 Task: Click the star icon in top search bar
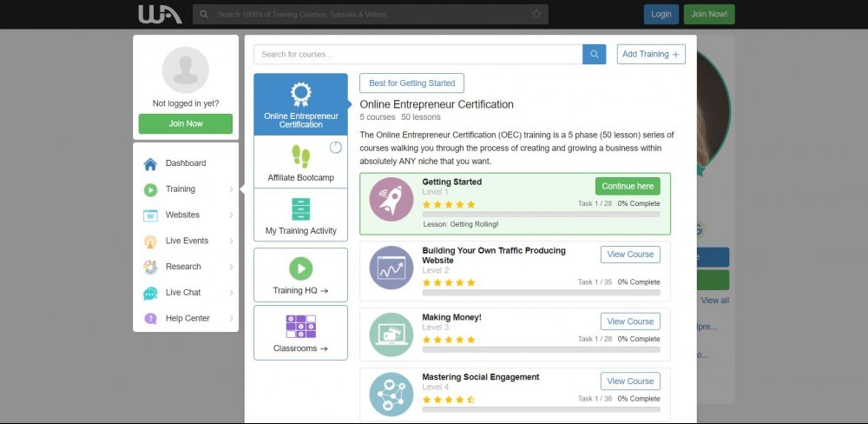coord(536,15)
